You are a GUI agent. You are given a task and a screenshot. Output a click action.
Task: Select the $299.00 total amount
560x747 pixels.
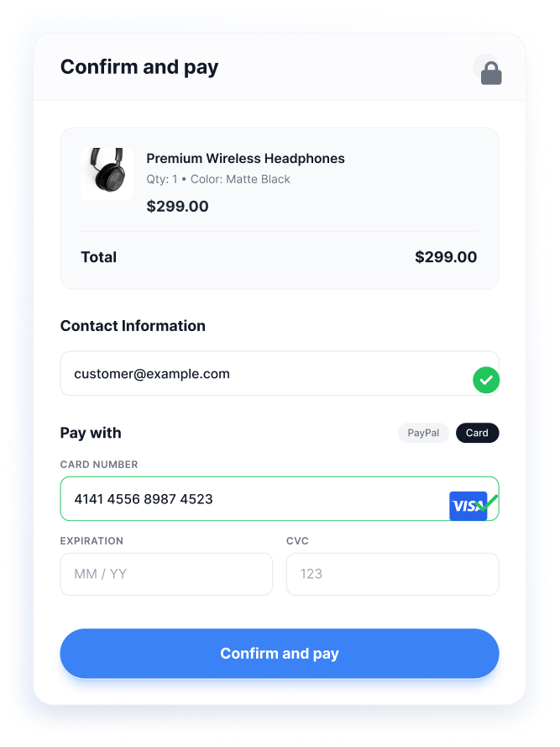(x=446, y=257)
